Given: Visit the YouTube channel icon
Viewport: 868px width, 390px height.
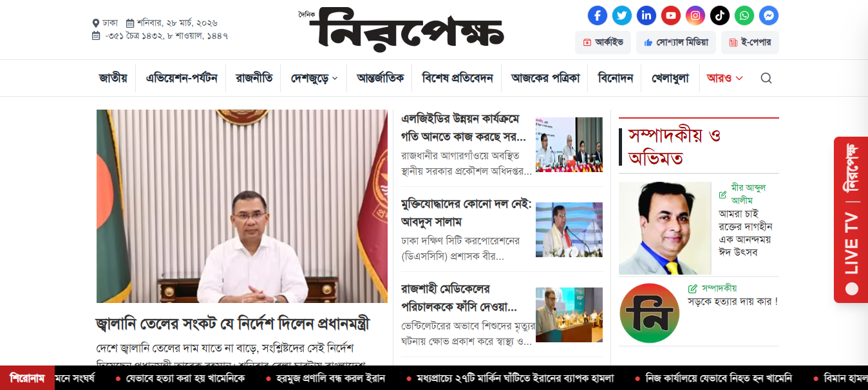Looking at the screenshot, I should (x=671, y=15).
